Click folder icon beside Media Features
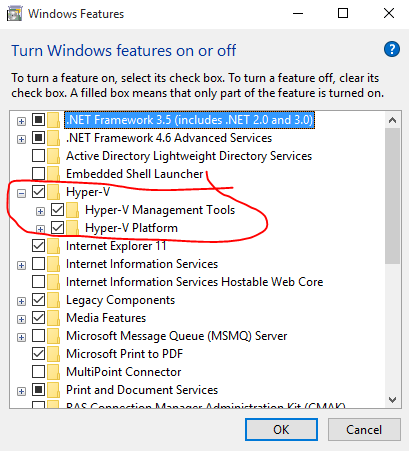The height and width of the screenshot is (451, 409). click(x=53, y=318)
